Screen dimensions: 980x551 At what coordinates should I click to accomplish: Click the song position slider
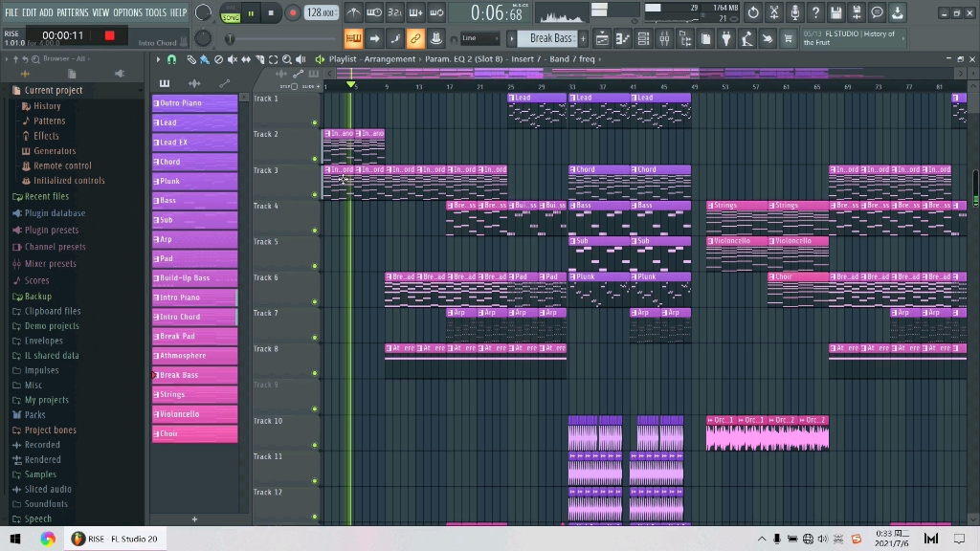click(282, 38)
